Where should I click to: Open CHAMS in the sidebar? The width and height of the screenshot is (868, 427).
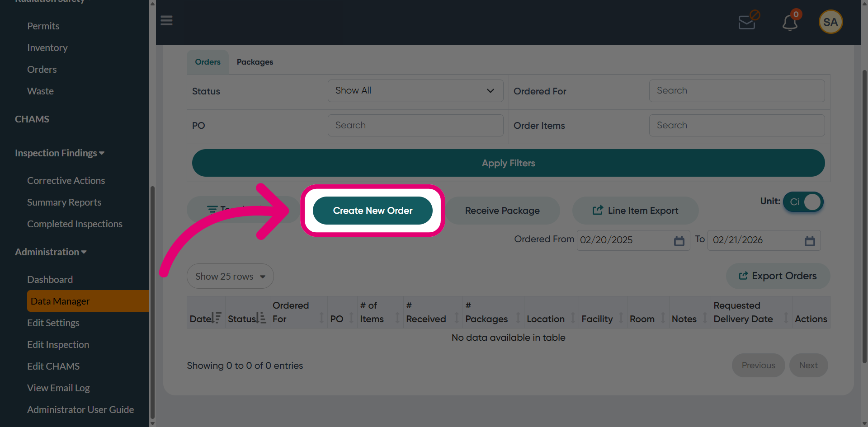point(32,119)
